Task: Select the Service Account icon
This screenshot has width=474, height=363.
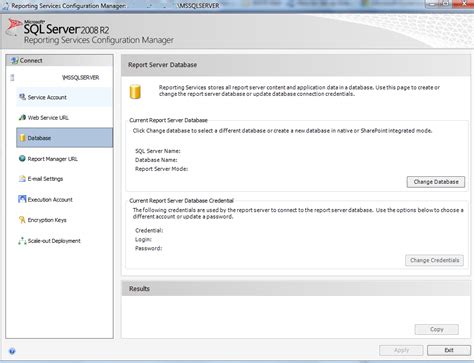Action: coord(22,97)
